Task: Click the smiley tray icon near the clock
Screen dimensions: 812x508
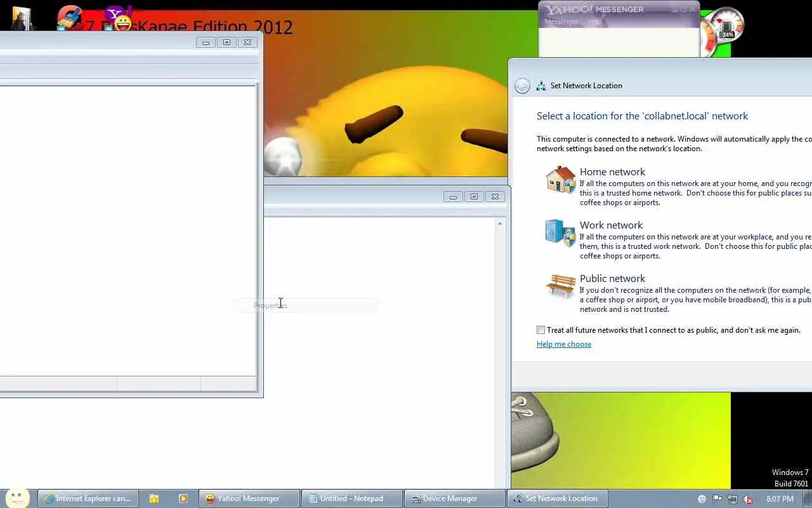Action: point(702,499)
